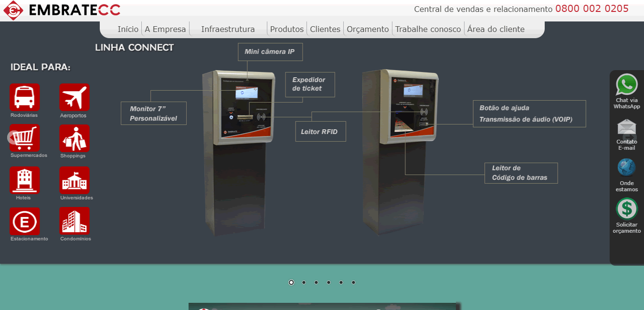The height and width of the screenshot is (310, 644).
Task: Click the Expedidor de ticket label
Action: click(x=310, y=84)
